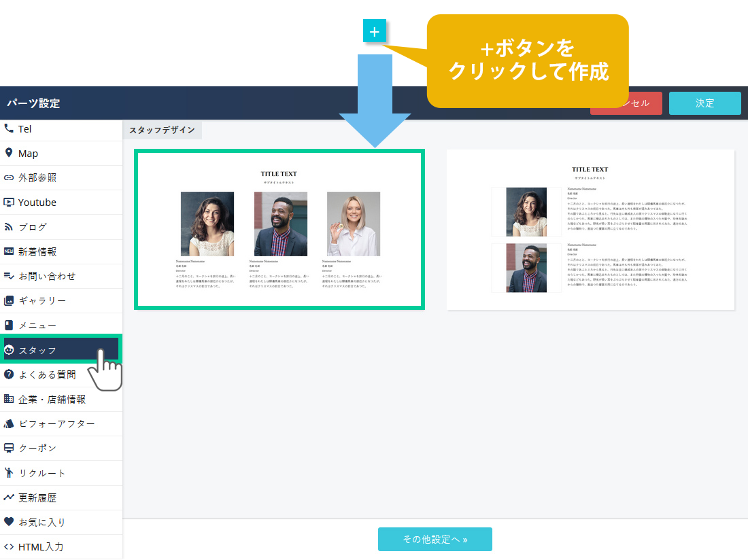The height and width of the screenshot is (560, 748).
Task: Select the Map pin icon
Action: pyautogui.click(x=9, y=153)
